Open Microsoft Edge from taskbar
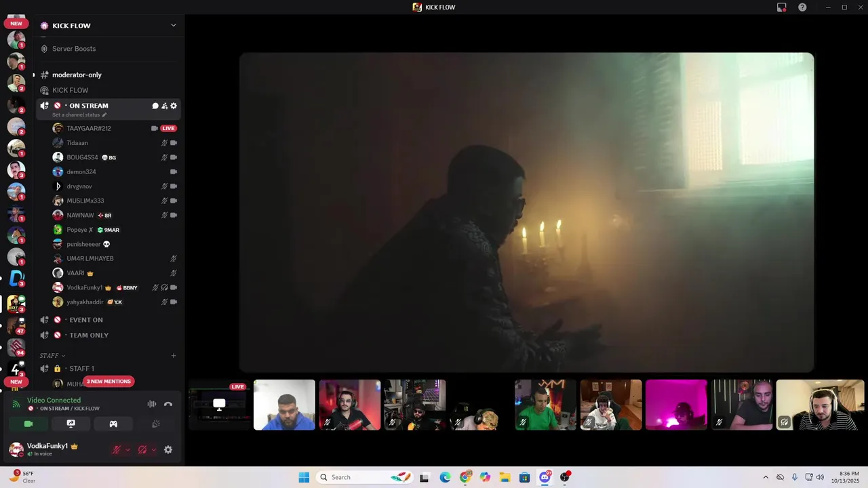868x488 pixels. [x=445, y=477]
